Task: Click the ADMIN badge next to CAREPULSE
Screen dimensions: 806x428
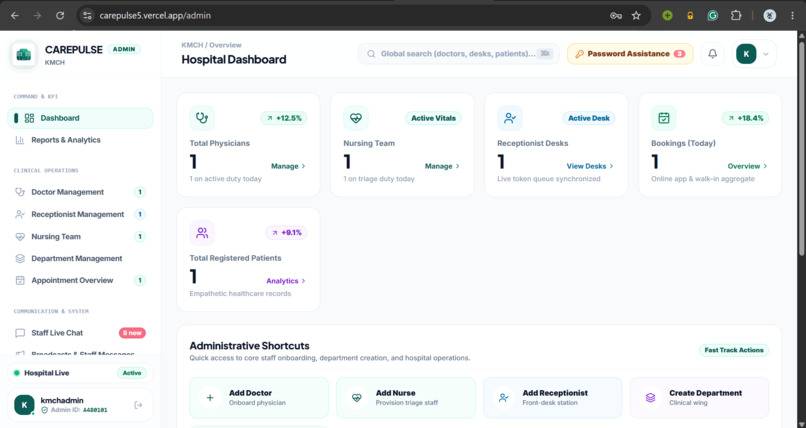Action: [124, 49]
